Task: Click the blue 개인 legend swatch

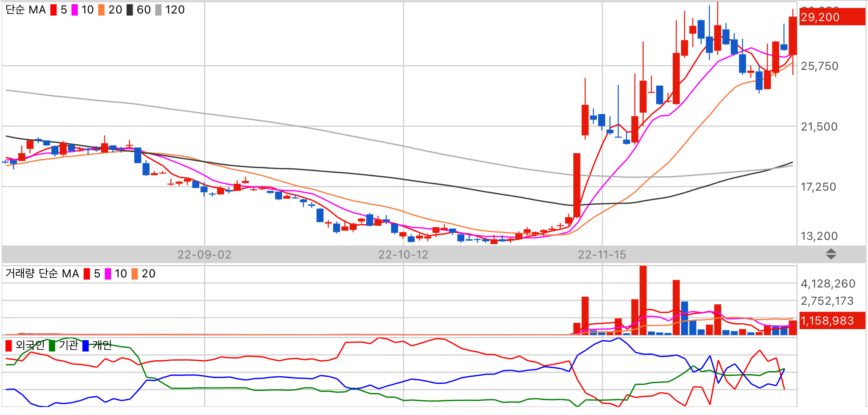Action: [85, 346]
